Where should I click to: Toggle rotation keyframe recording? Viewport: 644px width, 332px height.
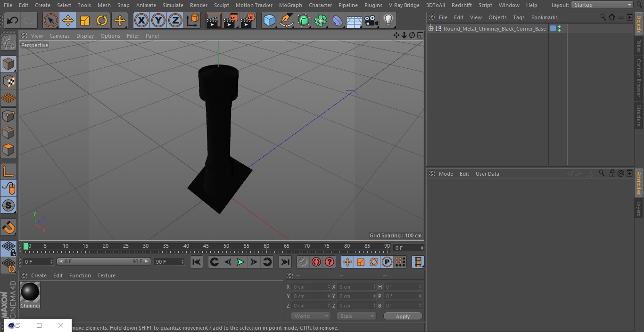[374, 262]
